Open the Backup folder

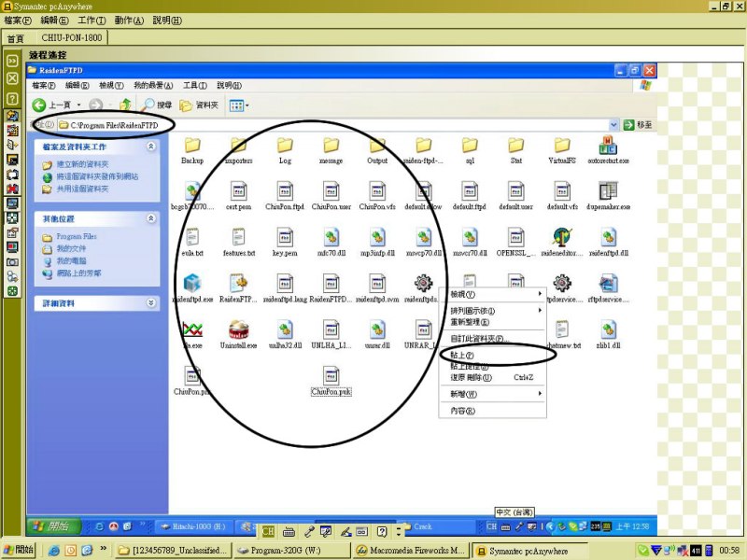(192, 150)
